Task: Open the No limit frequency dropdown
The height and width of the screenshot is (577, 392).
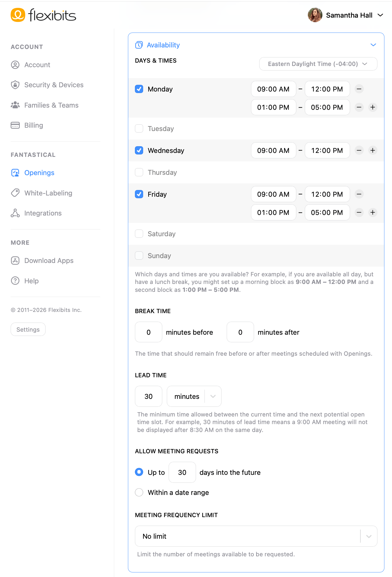Action: pyautogui.click(x=256, y=536)
